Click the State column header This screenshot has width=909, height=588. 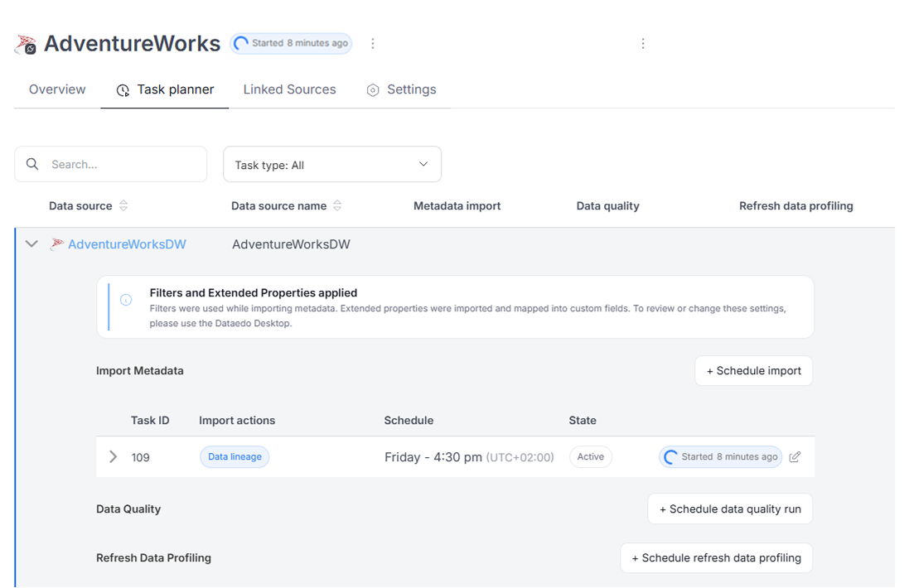583,421
